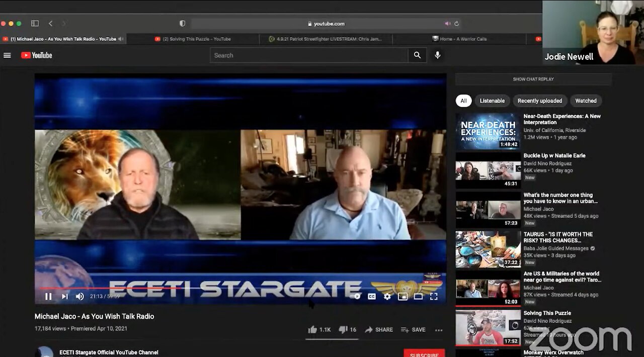Dislike the video with thumbs down
Image resolution: width=644 pixels, height=357 pixels.
[x=348, y=330]
